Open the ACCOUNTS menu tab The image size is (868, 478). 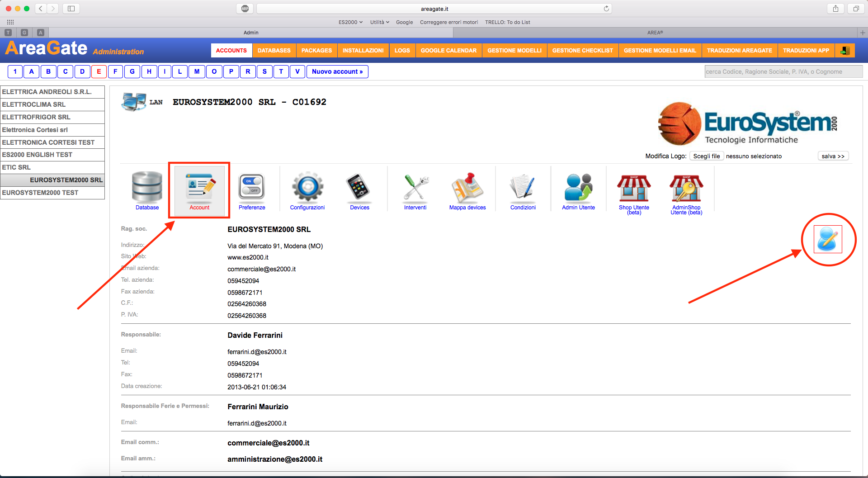231,51
